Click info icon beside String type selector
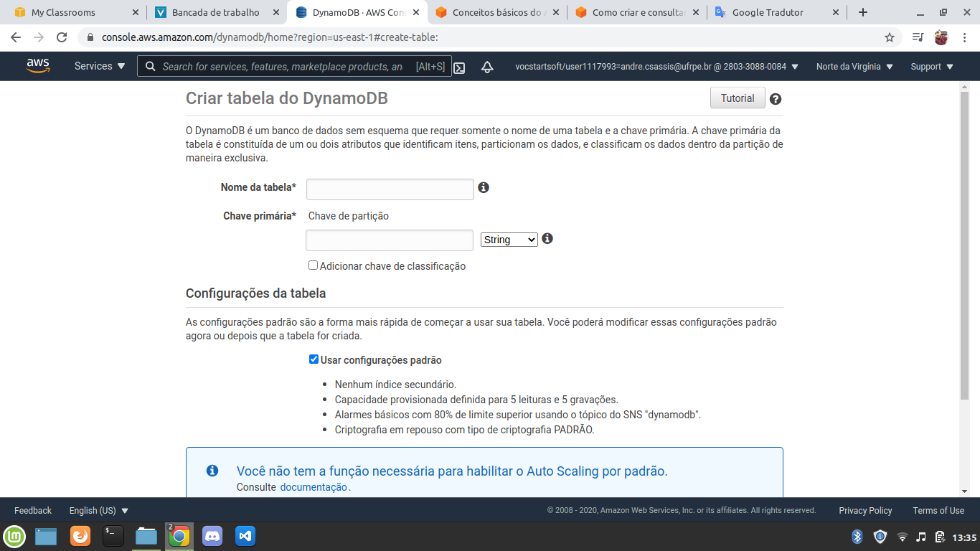 [547, 238]
